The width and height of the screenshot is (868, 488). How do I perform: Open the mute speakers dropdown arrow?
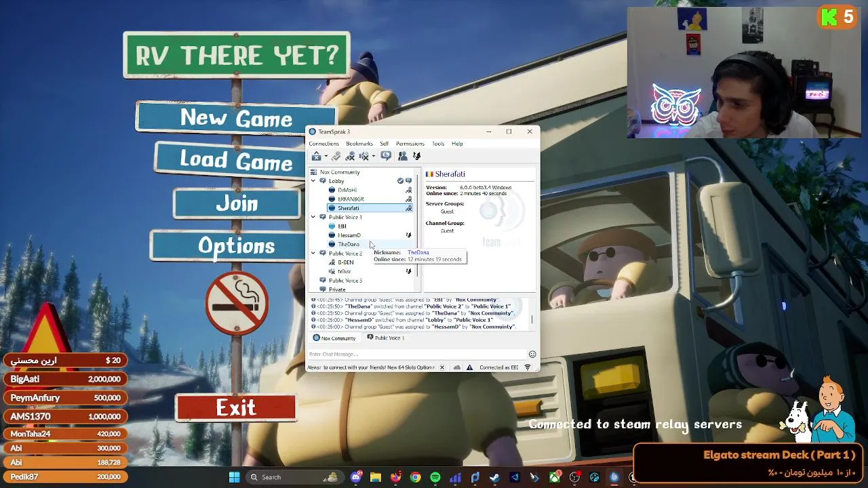point(373,157)
